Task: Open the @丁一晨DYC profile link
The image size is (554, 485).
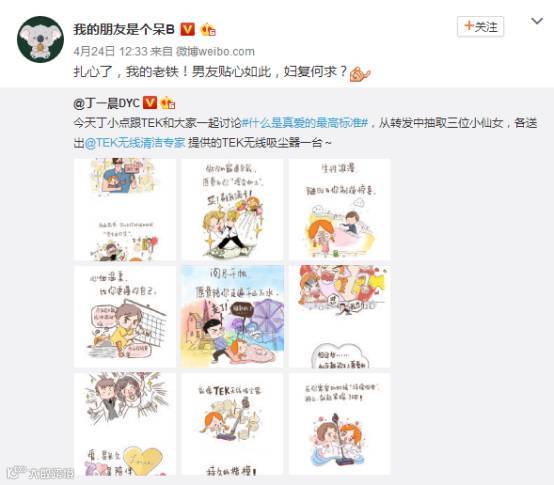Action: click(106, 103)
